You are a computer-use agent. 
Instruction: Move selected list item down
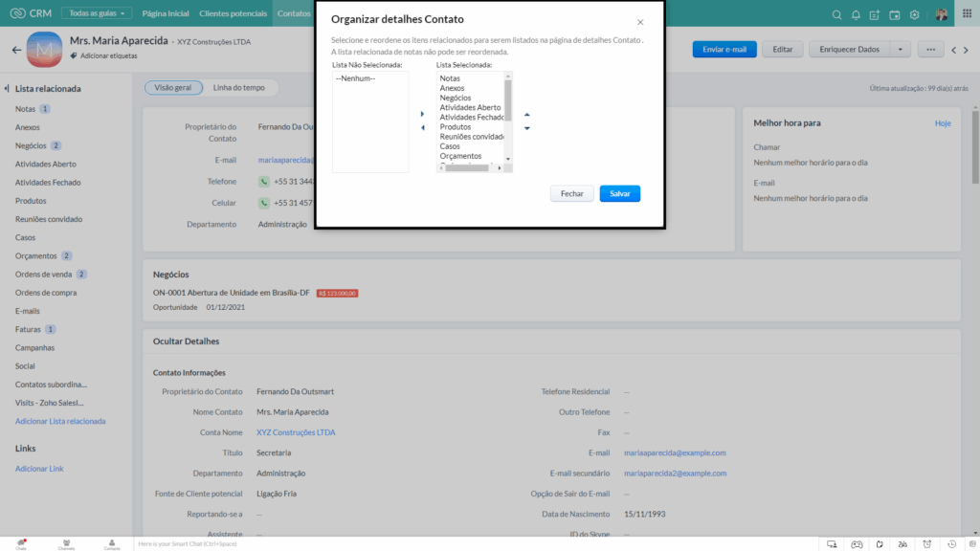pyautogui.click(x=527, y=128)
